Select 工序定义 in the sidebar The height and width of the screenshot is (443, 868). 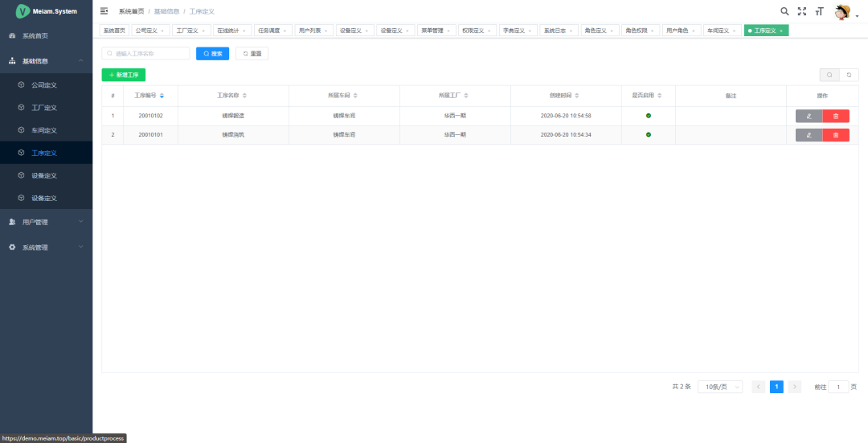point(47,153)
